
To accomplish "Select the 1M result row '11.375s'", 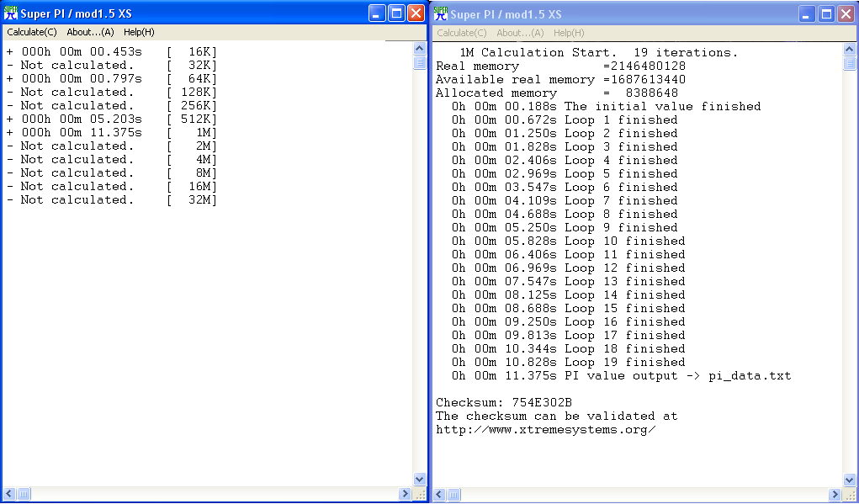I will 112,133.
